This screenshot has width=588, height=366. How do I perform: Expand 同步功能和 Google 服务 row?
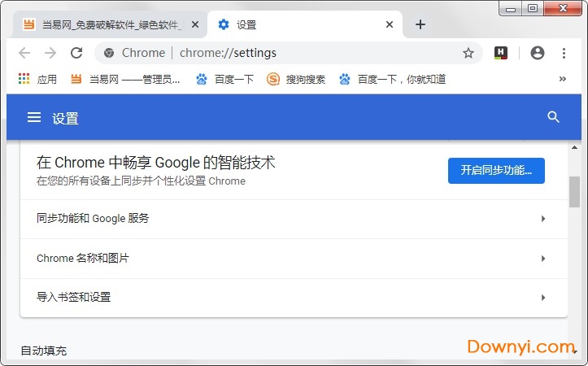click(293, 219)
